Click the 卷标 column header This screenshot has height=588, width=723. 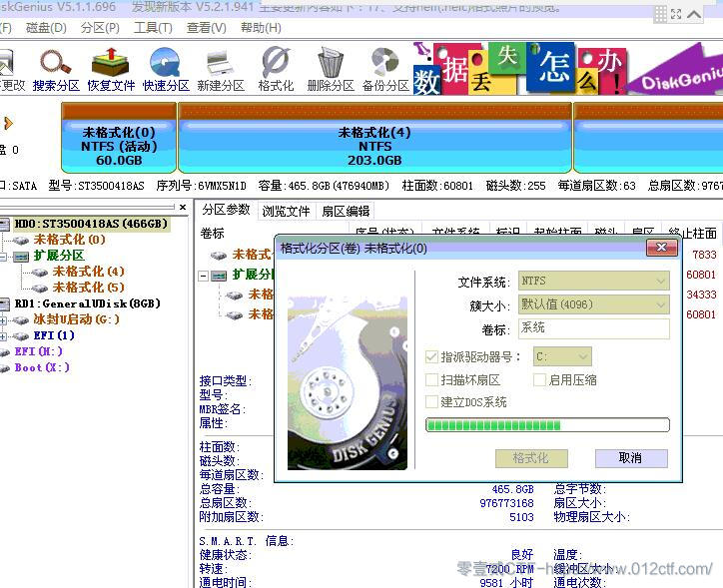pos(212,234)
